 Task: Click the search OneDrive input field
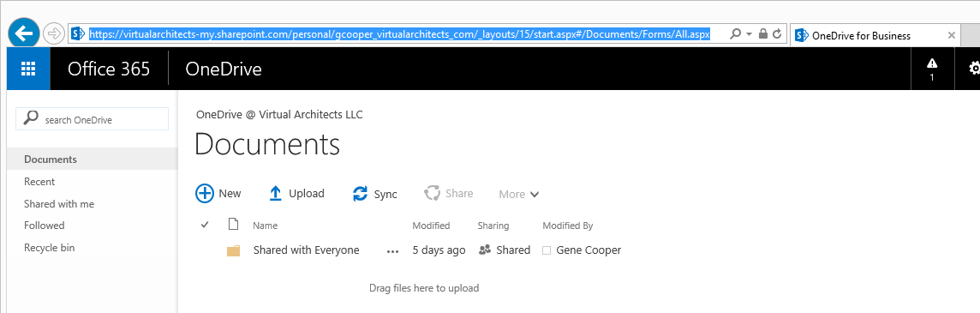[92, 119]
